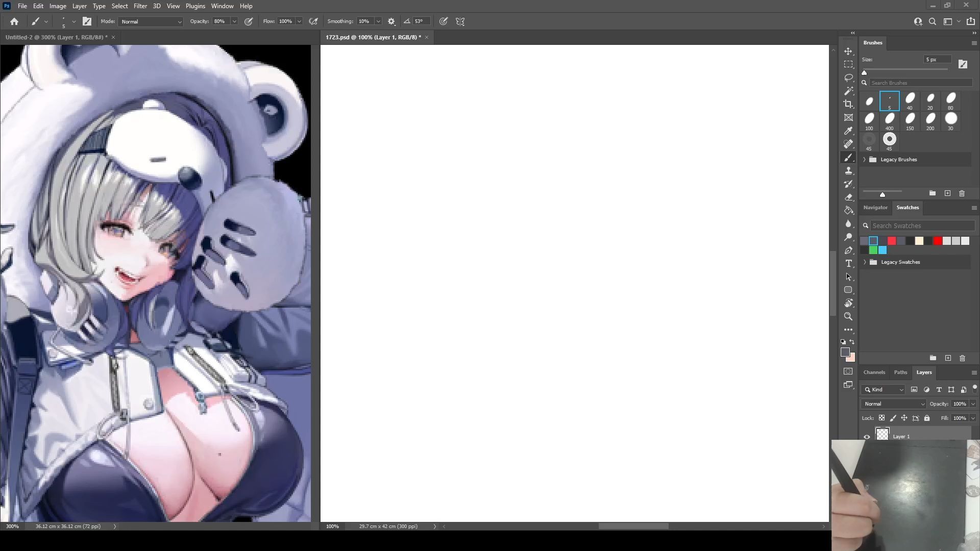Open the Plugins menu
This screenshot has width=980, height=551.
coord(195,6)
